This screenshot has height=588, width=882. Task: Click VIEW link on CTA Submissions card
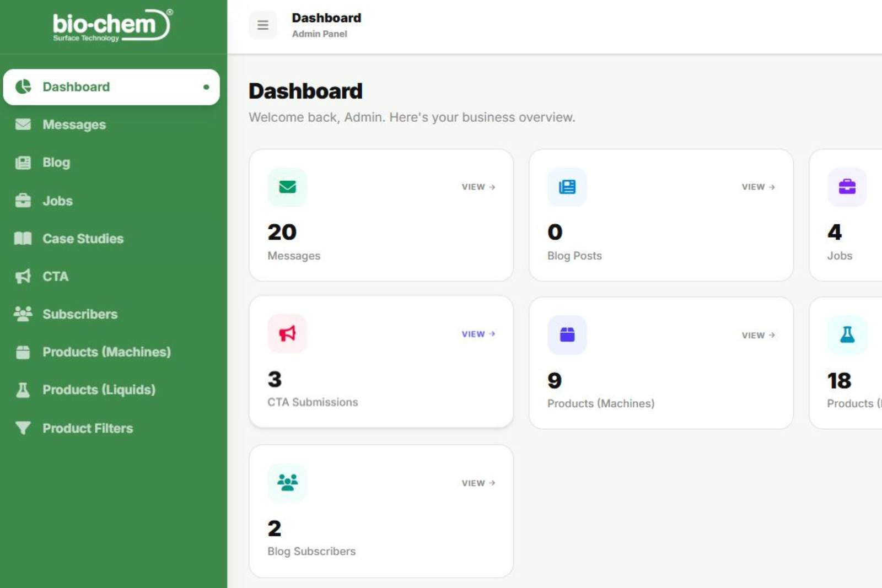click(x=478, y=334)
